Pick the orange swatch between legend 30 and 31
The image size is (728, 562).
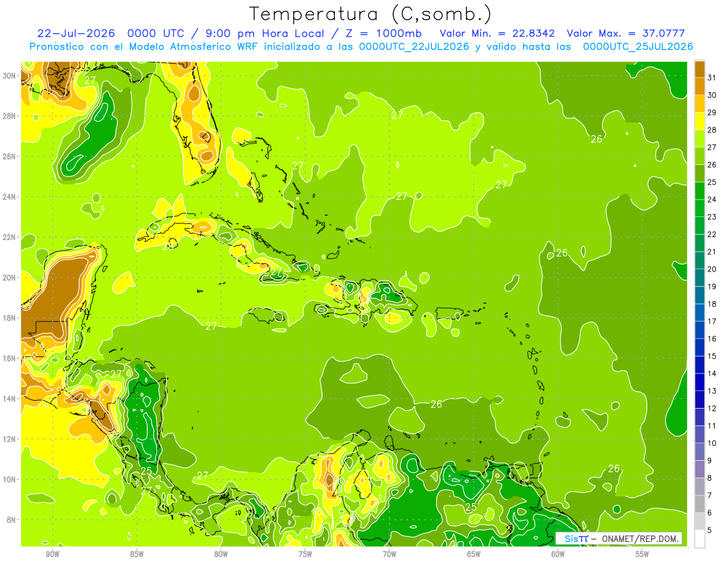pyautogui.click(x=699, y=86)
